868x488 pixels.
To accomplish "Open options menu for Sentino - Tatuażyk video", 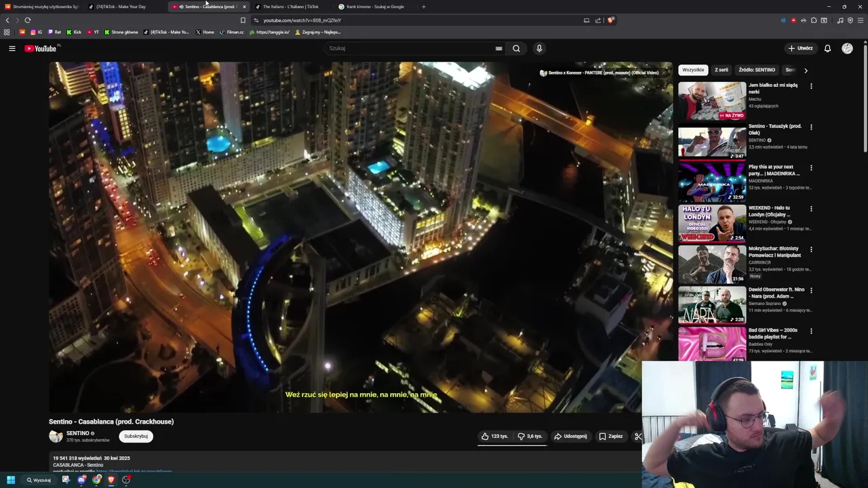I will pos(811,127).
